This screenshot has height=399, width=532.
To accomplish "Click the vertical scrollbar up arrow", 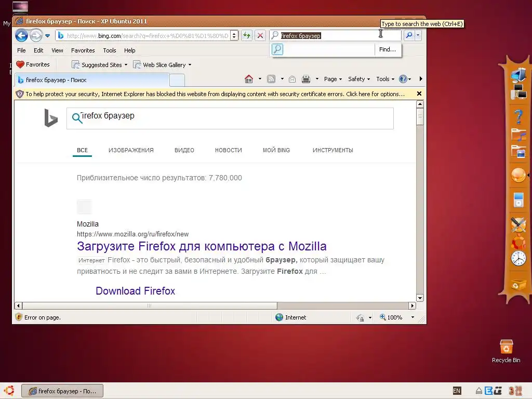I will 420,104.
